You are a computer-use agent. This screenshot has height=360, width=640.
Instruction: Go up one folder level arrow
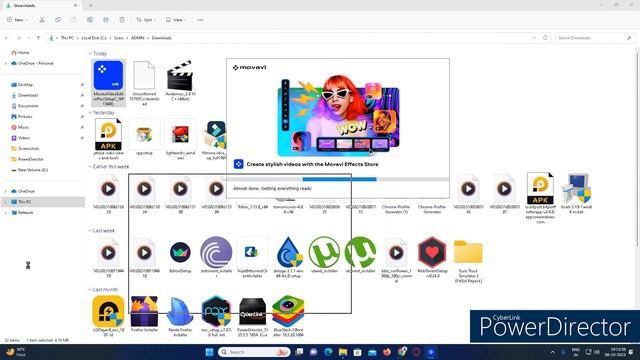tap(38, 38)
